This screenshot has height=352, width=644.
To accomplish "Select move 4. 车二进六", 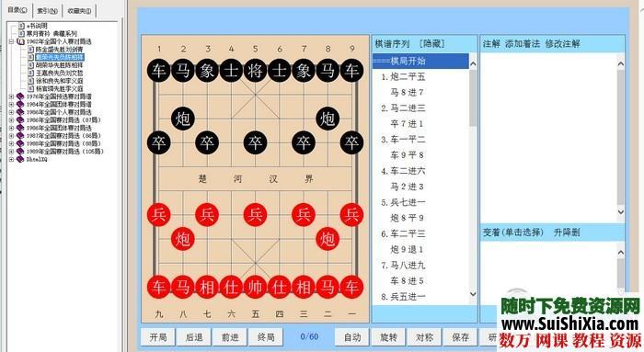I will [403, 171].
